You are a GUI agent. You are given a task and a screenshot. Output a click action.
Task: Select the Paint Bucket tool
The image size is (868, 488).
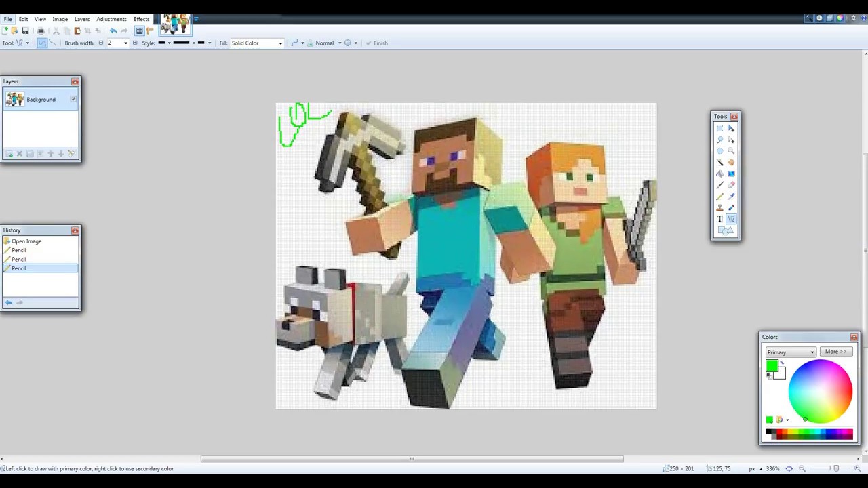point(719,174)
